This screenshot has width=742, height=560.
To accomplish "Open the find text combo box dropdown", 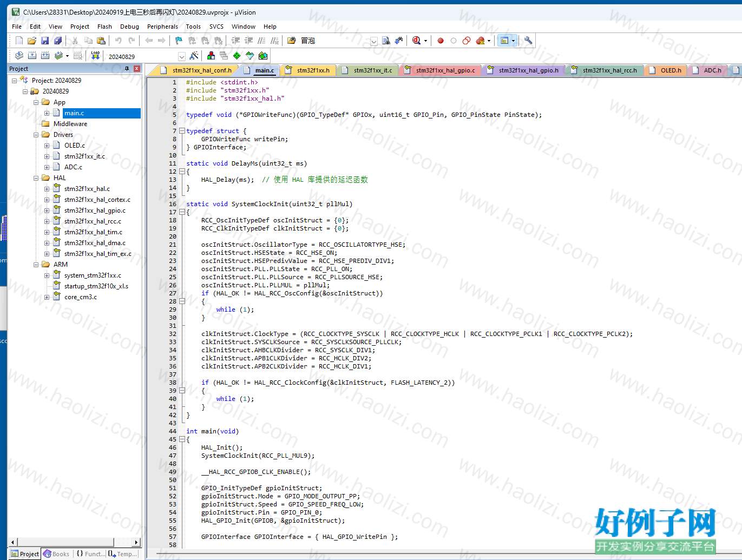I will tap(374, 41).
